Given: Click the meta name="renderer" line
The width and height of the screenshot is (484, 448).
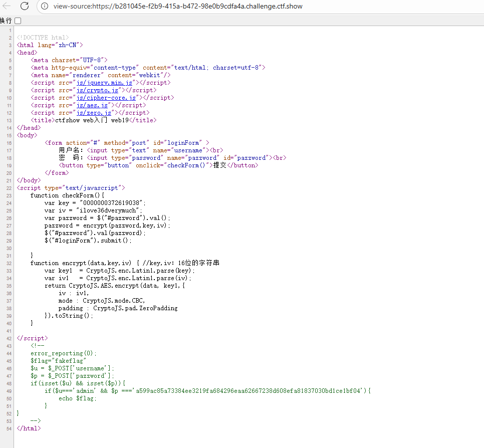Looking at the screenshot, I should pos(100,75).
